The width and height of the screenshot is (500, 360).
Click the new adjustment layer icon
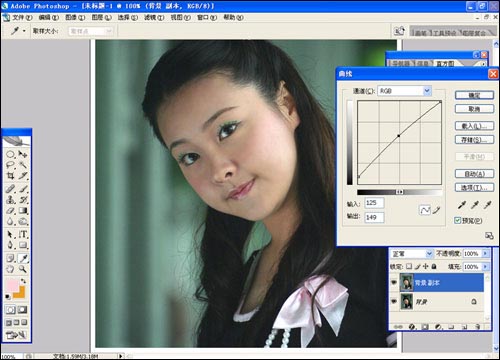point(438,327)
